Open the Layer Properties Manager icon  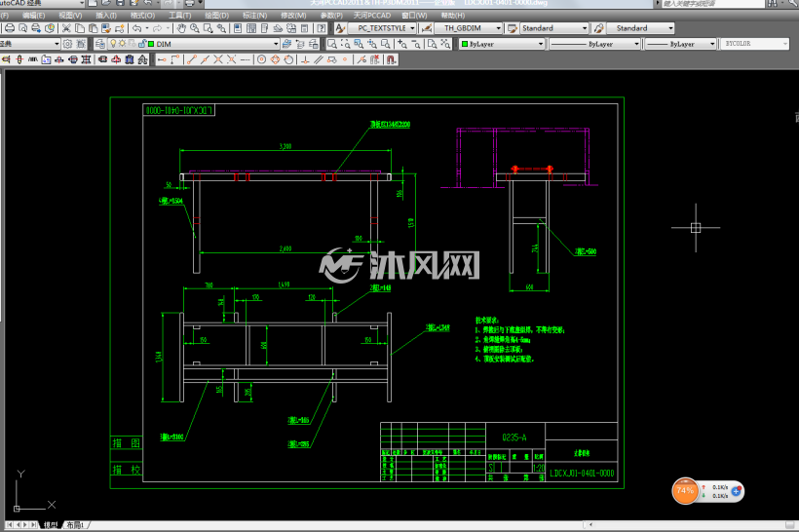99,44
